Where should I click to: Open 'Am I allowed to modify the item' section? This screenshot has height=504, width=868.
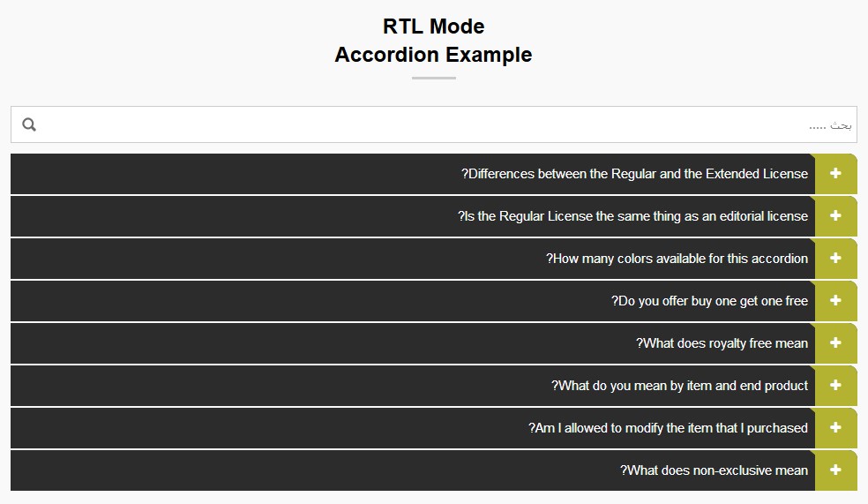(668, 428)
